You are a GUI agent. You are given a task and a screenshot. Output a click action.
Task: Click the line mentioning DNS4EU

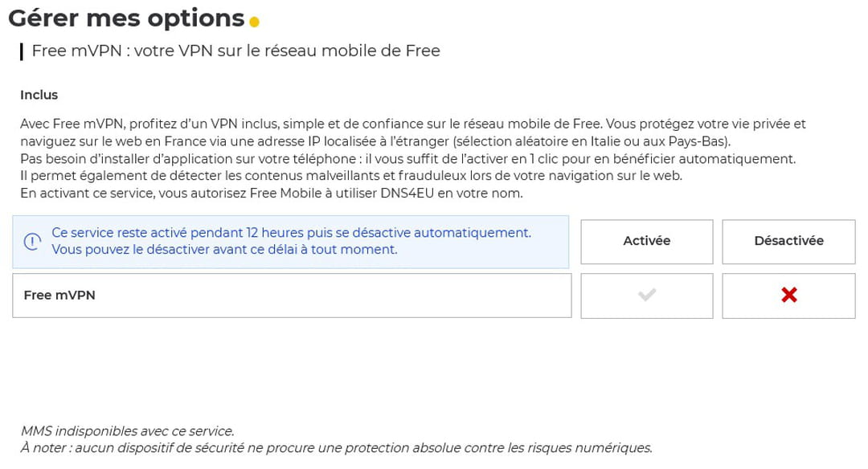tap(271, 194)
